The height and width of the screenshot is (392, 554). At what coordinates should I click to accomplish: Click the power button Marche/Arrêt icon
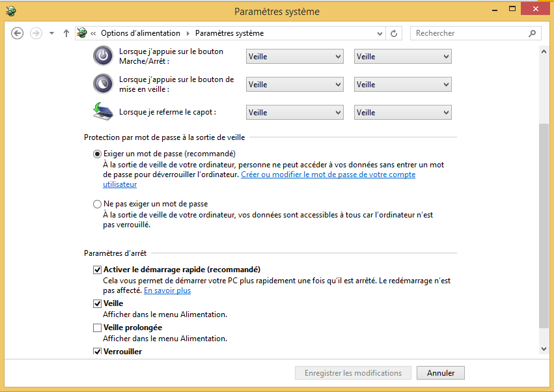[103, 56]
